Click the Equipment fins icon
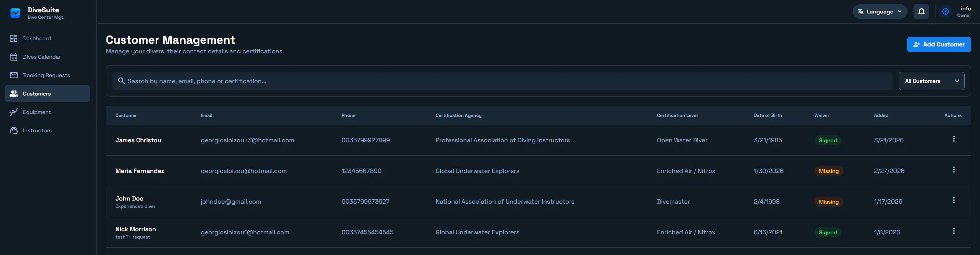This screenshot has width=980, height=255. [14, 112]
